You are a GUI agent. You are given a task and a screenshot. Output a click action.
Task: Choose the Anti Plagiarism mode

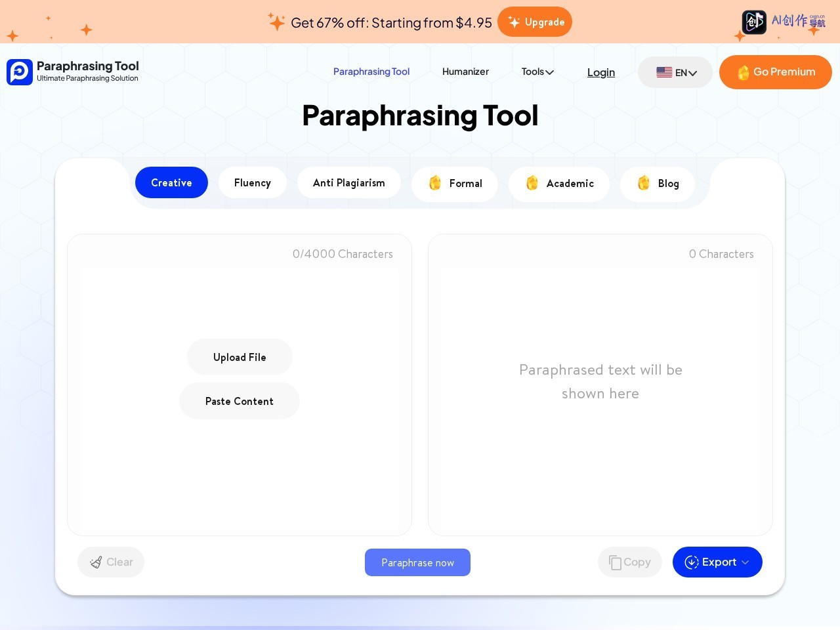(349, 182)
